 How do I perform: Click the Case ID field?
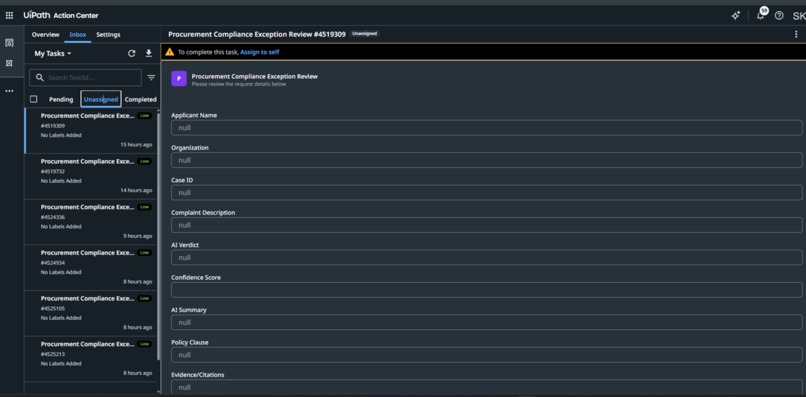point(486,192)
